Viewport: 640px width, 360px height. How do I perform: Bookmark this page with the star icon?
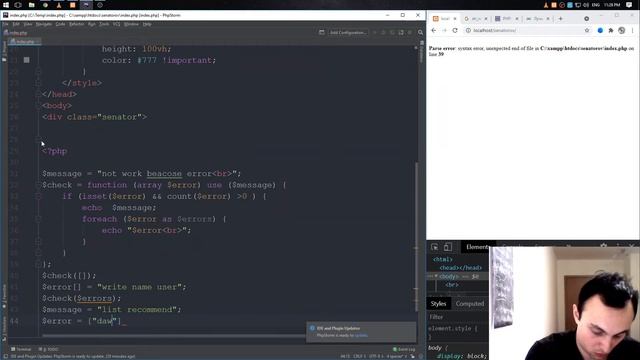[x=587, y=30]
